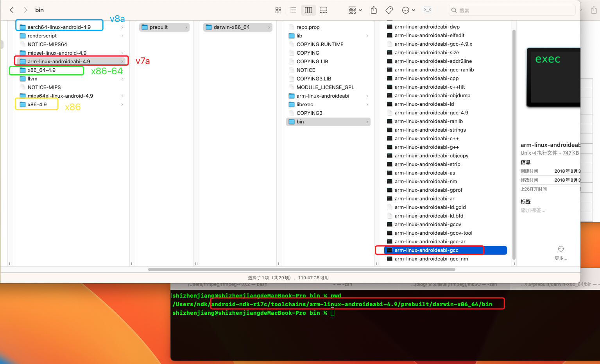Expand the renderscript folder chevron
600x364 pixels.
[x=122, y=36]
